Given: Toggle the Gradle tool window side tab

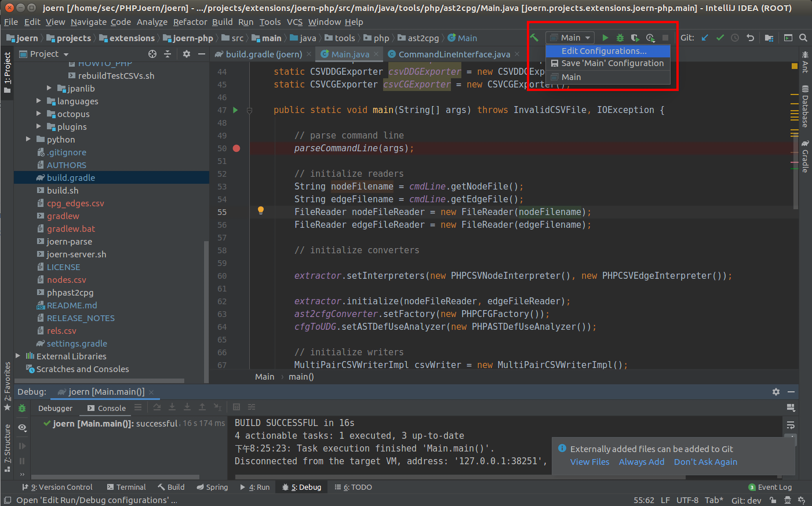Looking at the screenshot, I should [x=805, y=156].
